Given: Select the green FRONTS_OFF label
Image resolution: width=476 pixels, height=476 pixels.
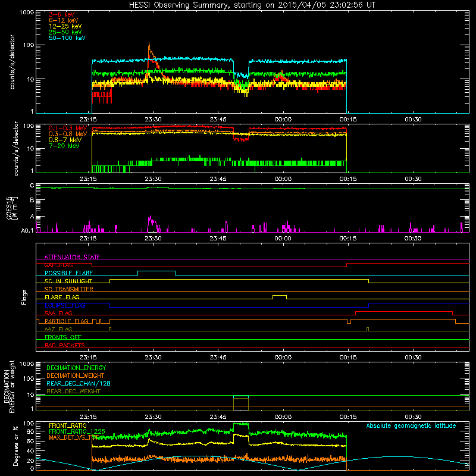Looking at the screenshot, I should [63, 337].
